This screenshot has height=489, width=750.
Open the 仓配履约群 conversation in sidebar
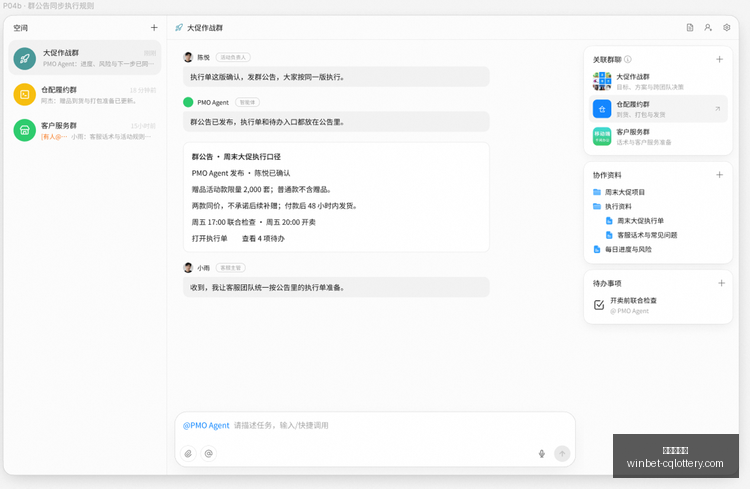(x=85, y=94)
